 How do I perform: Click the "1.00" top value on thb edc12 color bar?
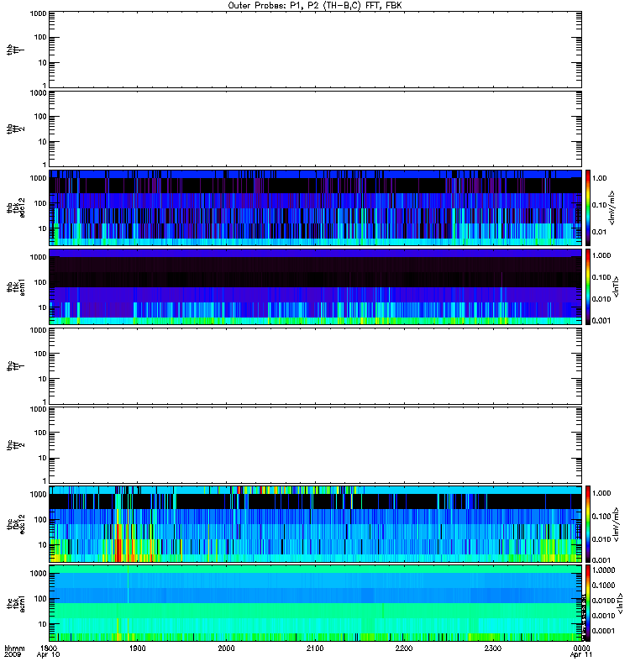click(x=600, y=178)
